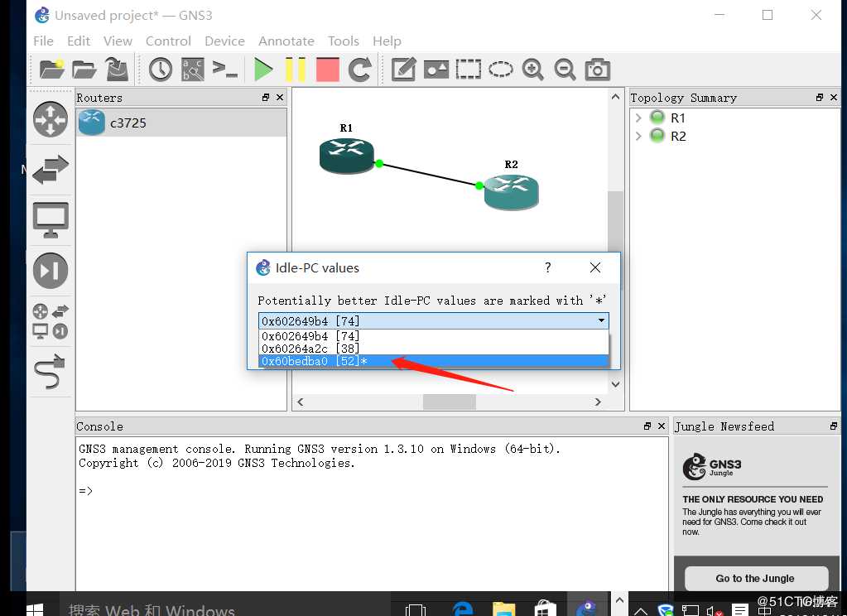Open the Tools menu
The height and width of the screenshot is (616, 847).
point(344,41)
